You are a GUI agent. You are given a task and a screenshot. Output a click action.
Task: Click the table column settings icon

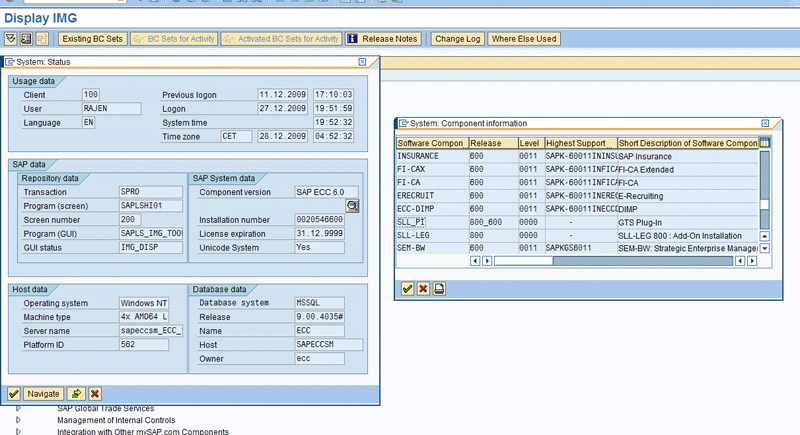pos(765,143)
